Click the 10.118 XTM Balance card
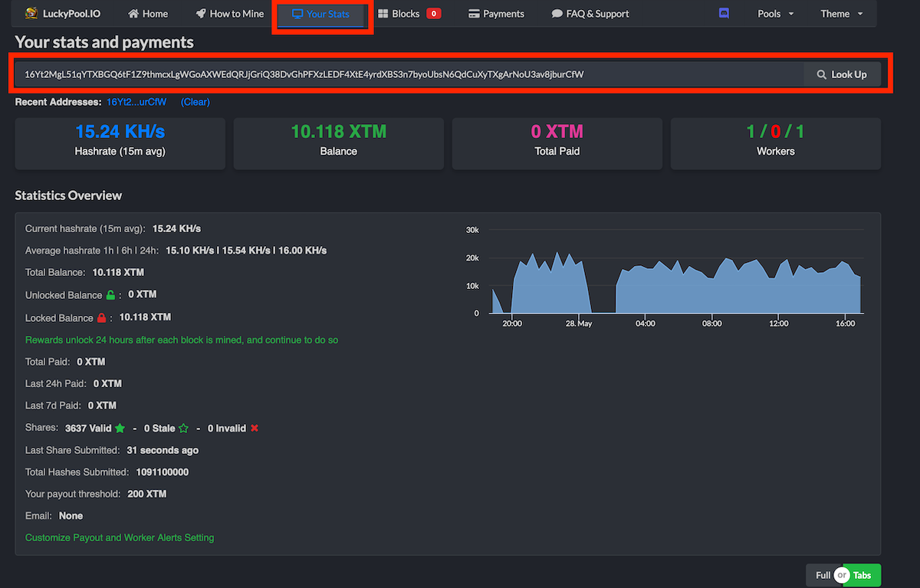920x588 pixels. tap(339, 143)
